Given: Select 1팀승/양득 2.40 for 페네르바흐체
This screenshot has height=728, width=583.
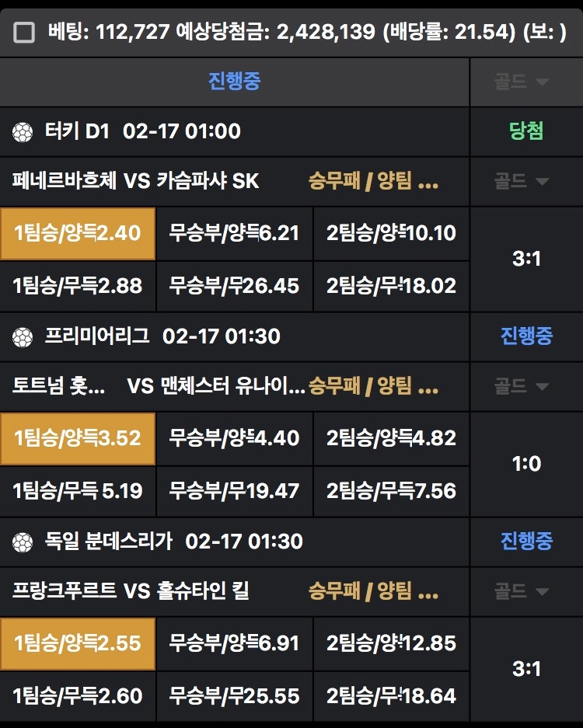Looking at the screenshot, I should coord(78,233).
